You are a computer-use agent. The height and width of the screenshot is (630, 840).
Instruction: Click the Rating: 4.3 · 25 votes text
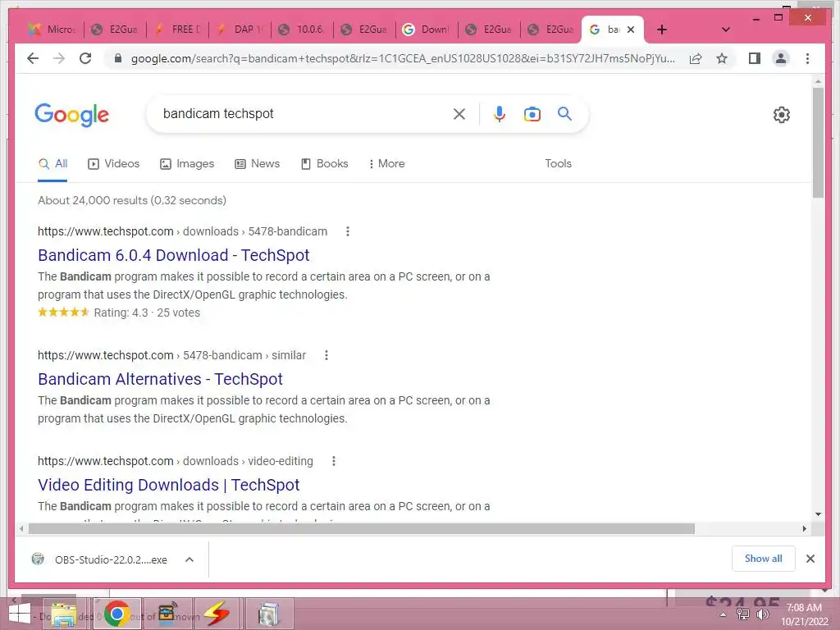click(x=147, y=313)
